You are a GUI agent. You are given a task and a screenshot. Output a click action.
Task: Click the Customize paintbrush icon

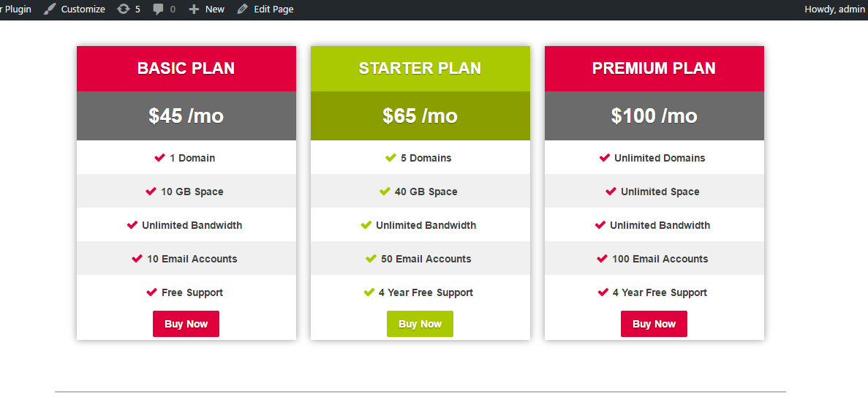(49, 10)
